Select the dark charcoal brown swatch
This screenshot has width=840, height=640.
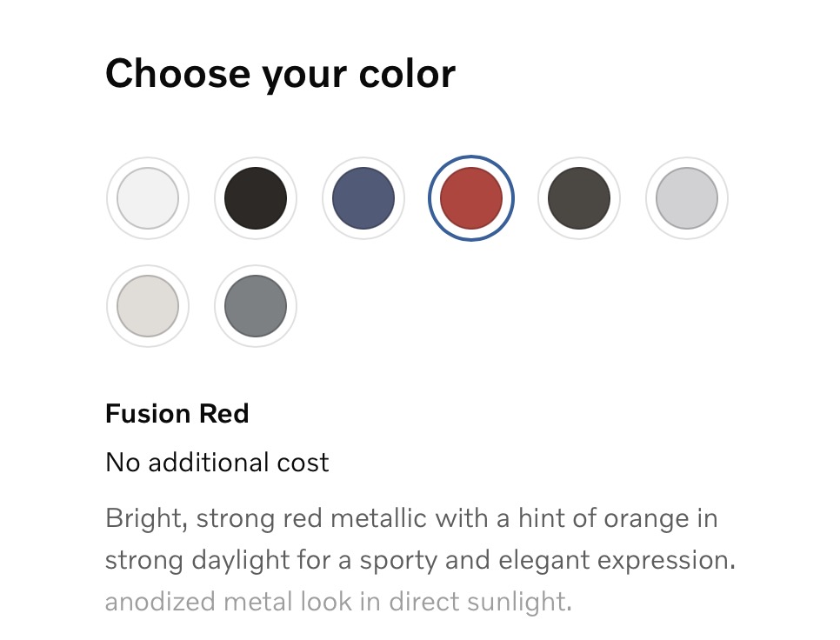point(579,198)
